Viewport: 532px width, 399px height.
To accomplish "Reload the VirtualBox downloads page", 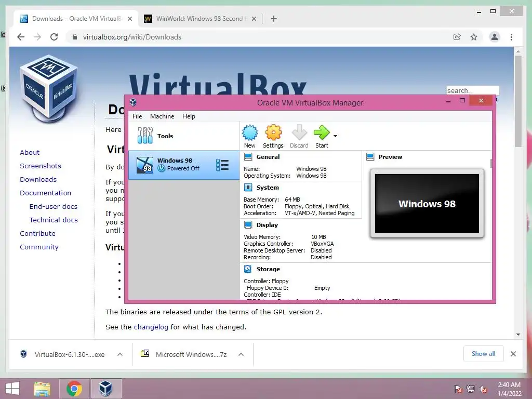I will pos(54,37).
